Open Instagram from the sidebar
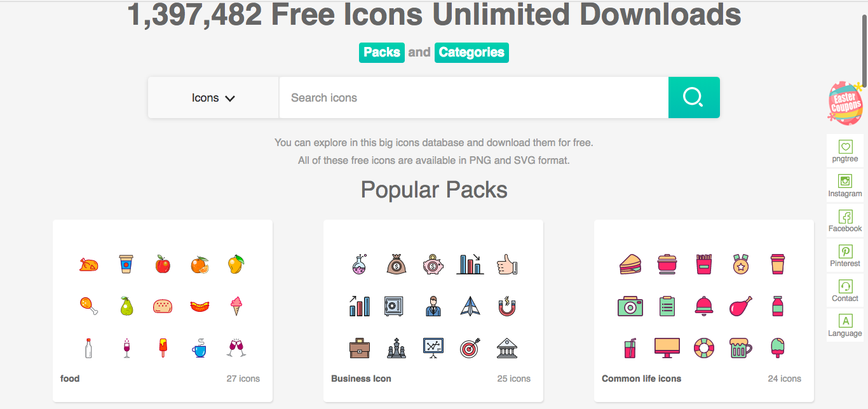Screen dimensions: 868x409 click(x=845, y=186)
